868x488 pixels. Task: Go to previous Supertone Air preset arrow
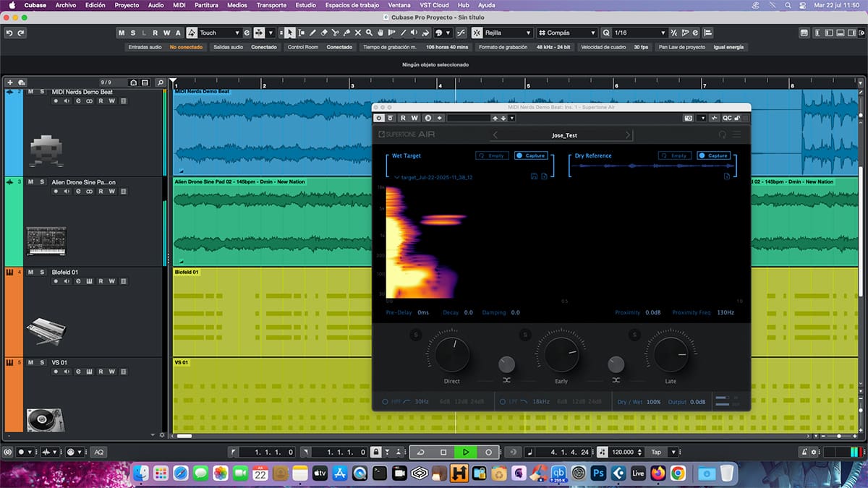click(x=495, y=134)
